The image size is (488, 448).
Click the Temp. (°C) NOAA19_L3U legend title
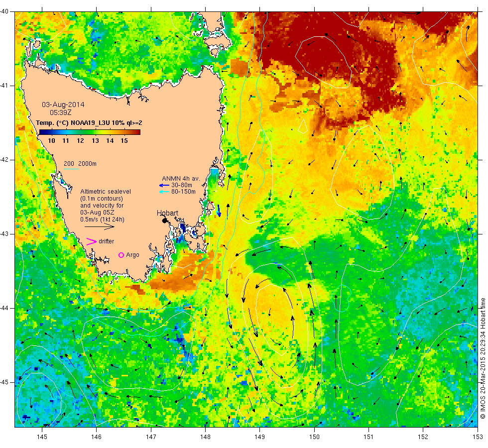89,123
